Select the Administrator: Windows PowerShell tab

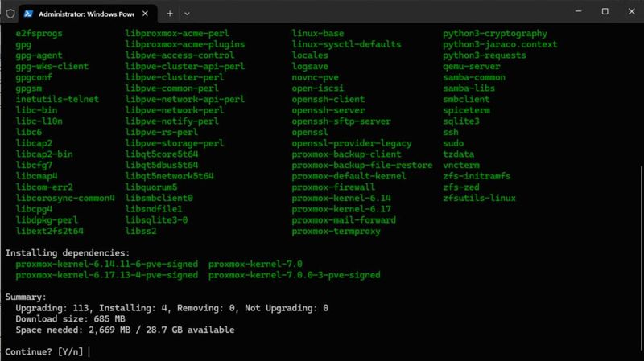click(x=89, y=14)
